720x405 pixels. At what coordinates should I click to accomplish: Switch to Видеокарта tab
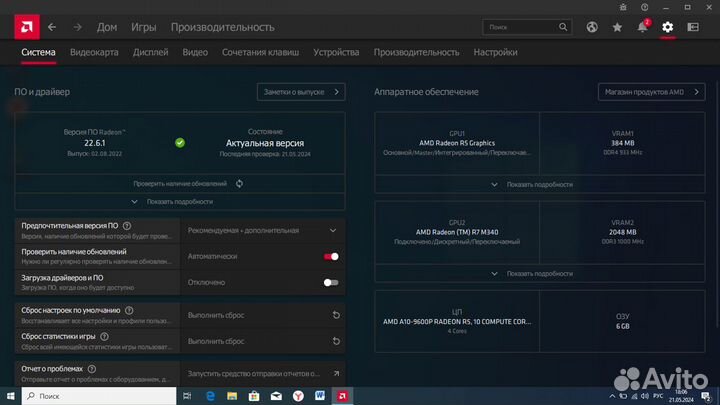[x=94, y=52]
